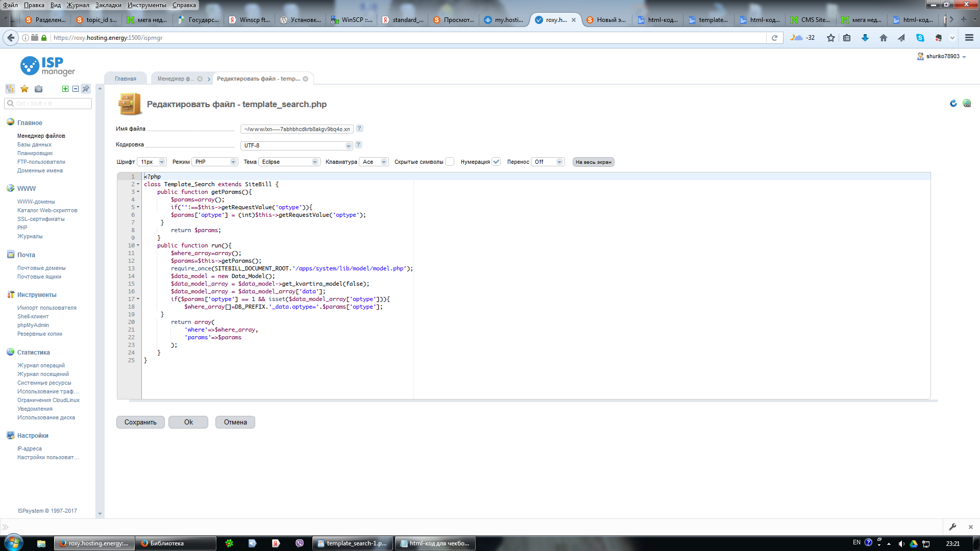
Task: Open Viber icon in Windows taskbar
Action: coord(300,543)
